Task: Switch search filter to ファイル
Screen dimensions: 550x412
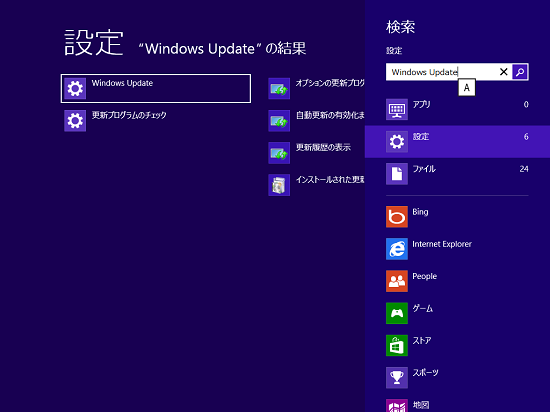Action: pyautogui.click(x=457, y=174)
